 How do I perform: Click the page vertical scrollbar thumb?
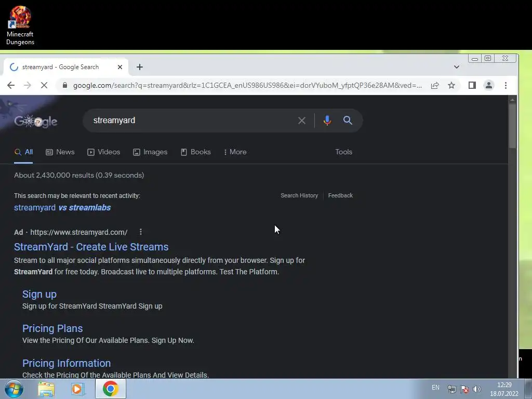pos(512,125)
